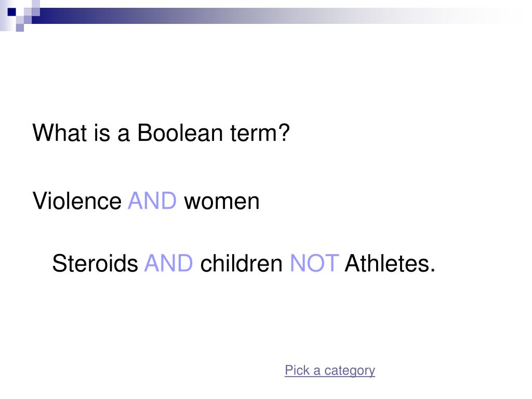Click the purple AND between Violence and women

pyautogui.click(x=152, y=201)
